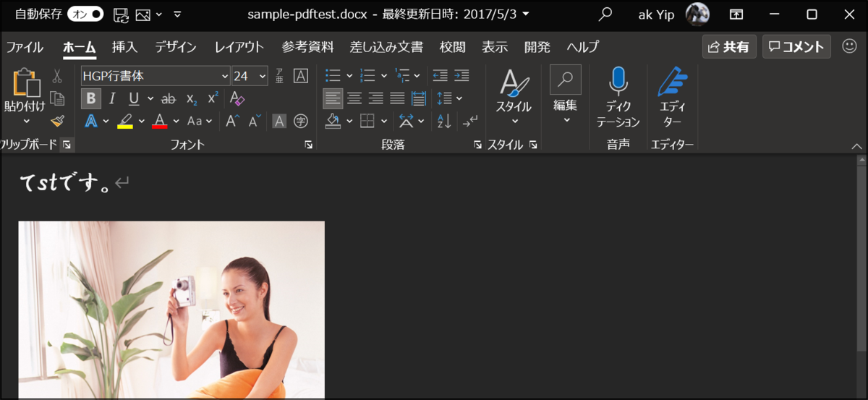Screen dimensions: 868x400
Task: Apply paragraph shading bucket color
Action: (333, 121)
